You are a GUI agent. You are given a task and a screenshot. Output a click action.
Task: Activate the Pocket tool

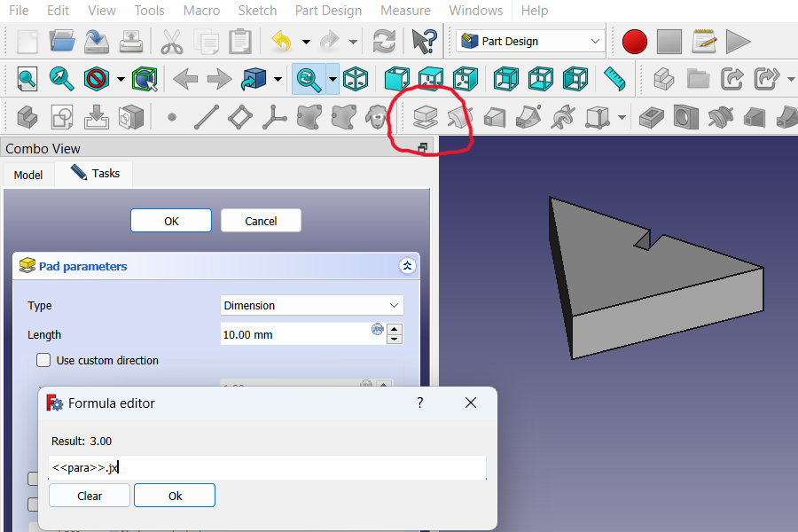[650, 116]
